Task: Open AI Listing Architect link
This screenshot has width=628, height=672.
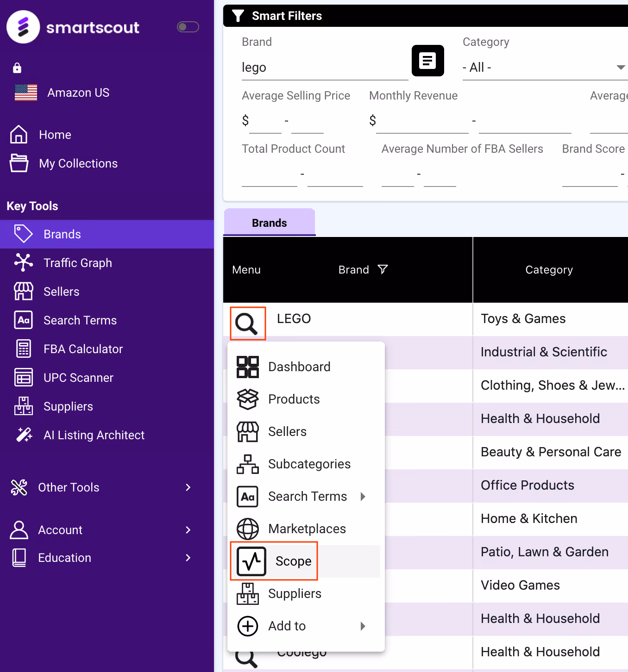Action: pos(94,435)
